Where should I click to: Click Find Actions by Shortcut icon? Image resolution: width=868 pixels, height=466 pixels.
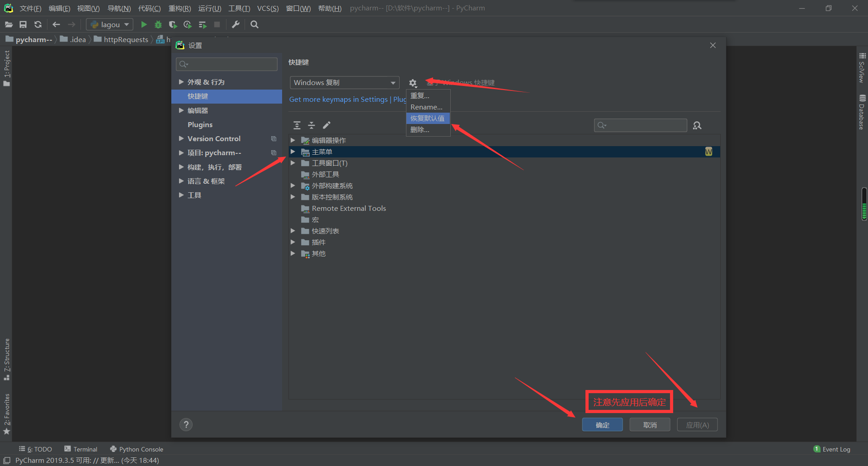tap(697, 125)
